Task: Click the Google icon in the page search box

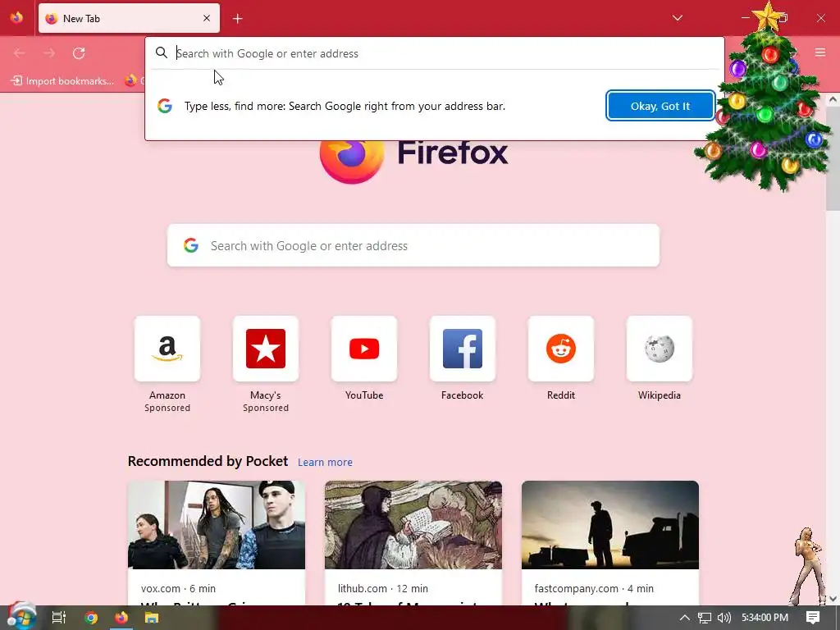Action: (190, 245)
